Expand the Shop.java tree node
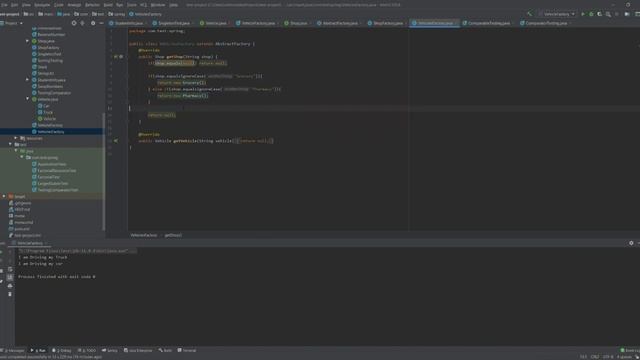This screenshot has width=640, height=360. (x=27, y=41)
